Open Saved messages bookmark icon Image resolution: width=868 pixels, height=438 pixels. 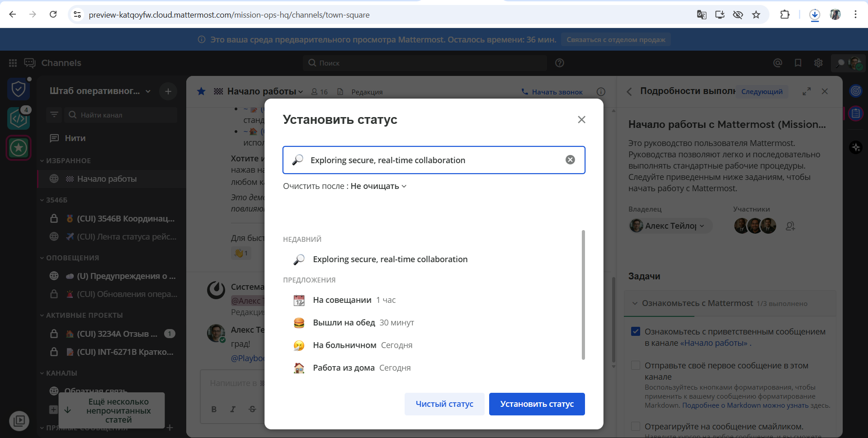coord(798,63)
